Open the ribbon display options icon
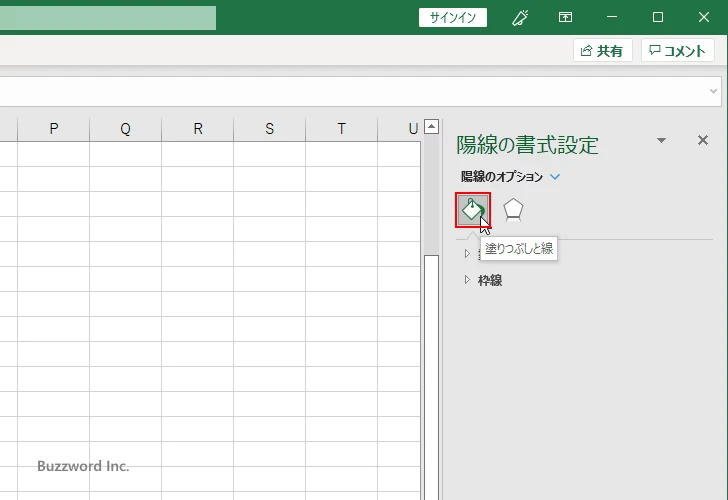Screen dimensions: 728x500 565,18
